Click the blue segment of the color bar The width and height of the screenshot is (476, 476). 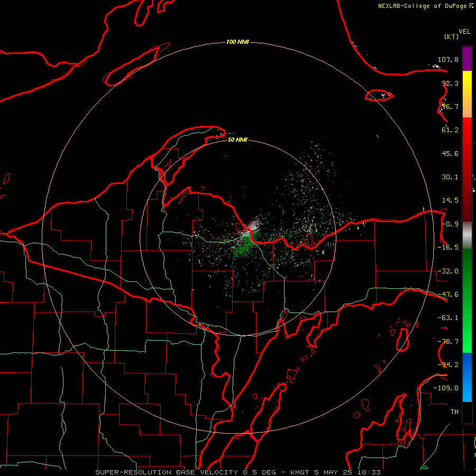pos(467,377)
